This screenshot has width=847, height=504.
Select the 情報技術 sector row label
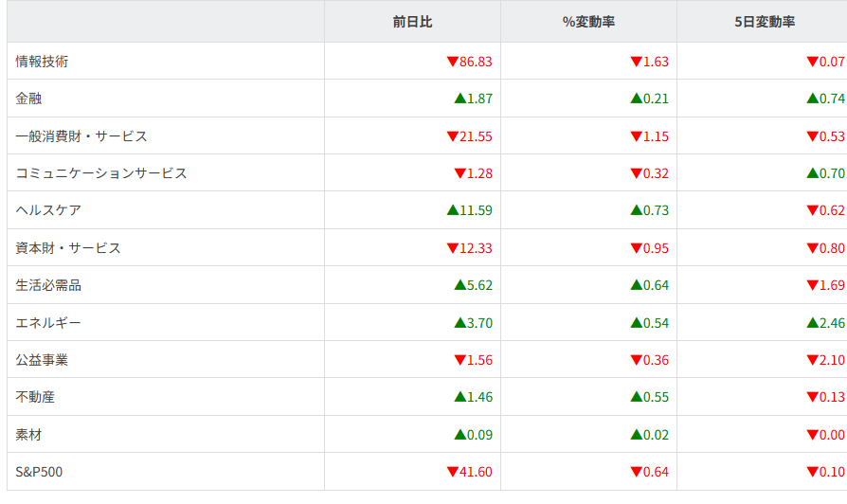pyautogui.click(x=42, y=62)
